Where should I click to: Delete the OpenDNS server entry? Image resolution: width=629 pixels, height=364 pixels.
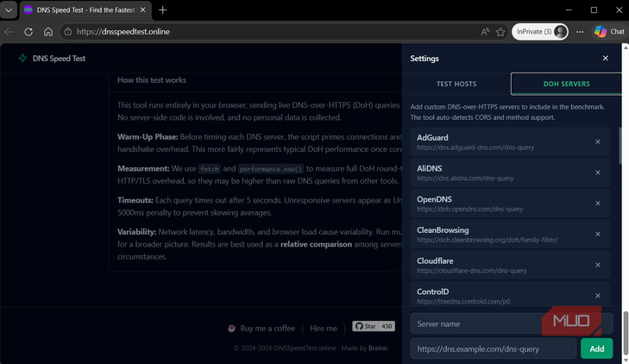tap(598, 204)
